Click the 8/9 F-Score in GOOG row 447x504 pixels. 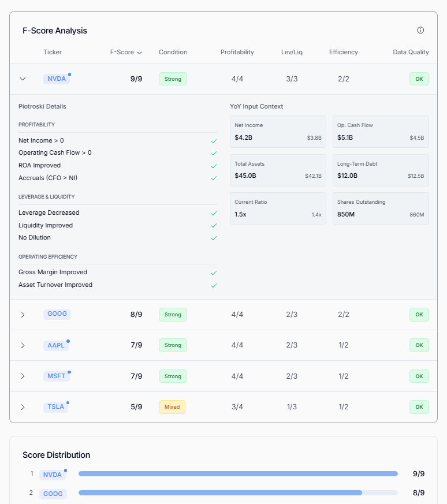click(x=136, y=315)
